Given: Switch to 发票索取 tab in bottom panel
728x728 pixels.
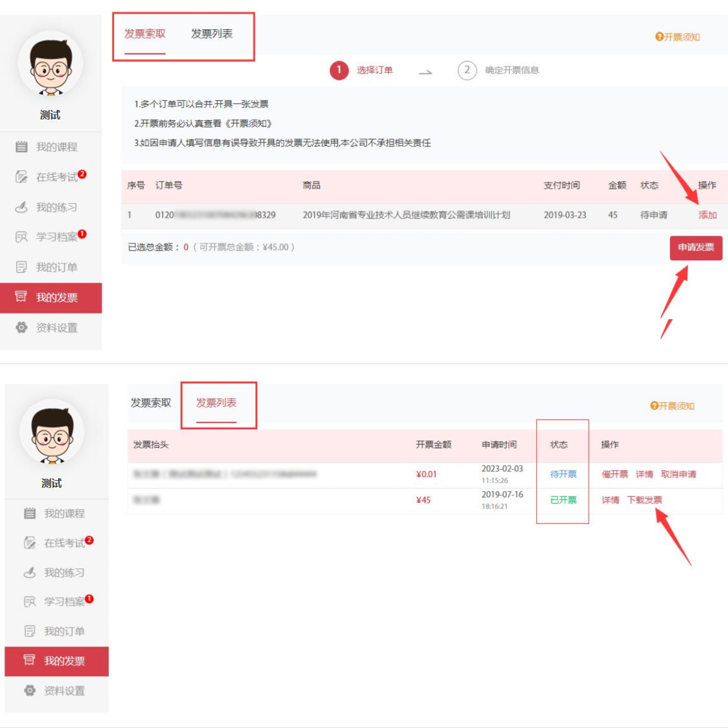Looking at the screenshot, I should coord(151,403).
